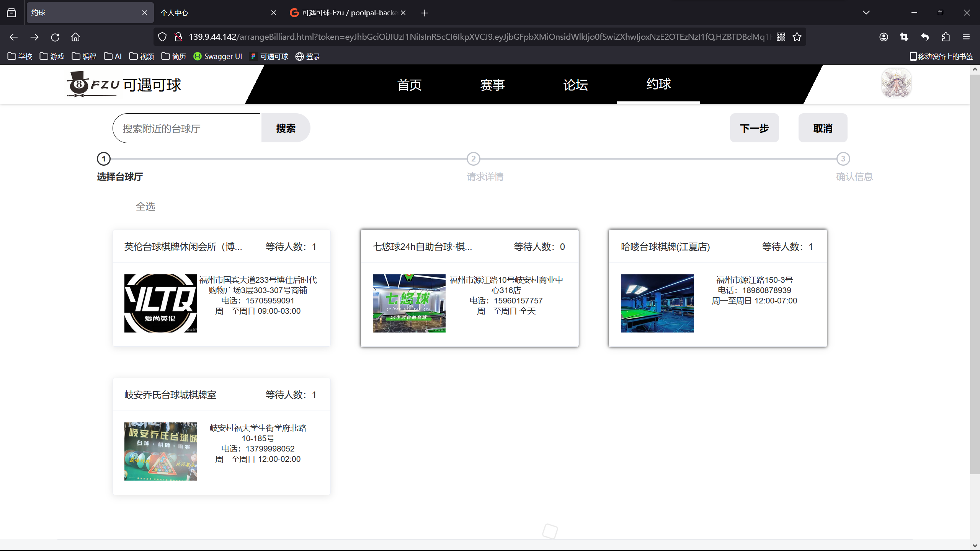The width and height of the screenshot is (980, 551).
Task: Open the extensions puzzle icon
Action: click(x=946, y=37)
